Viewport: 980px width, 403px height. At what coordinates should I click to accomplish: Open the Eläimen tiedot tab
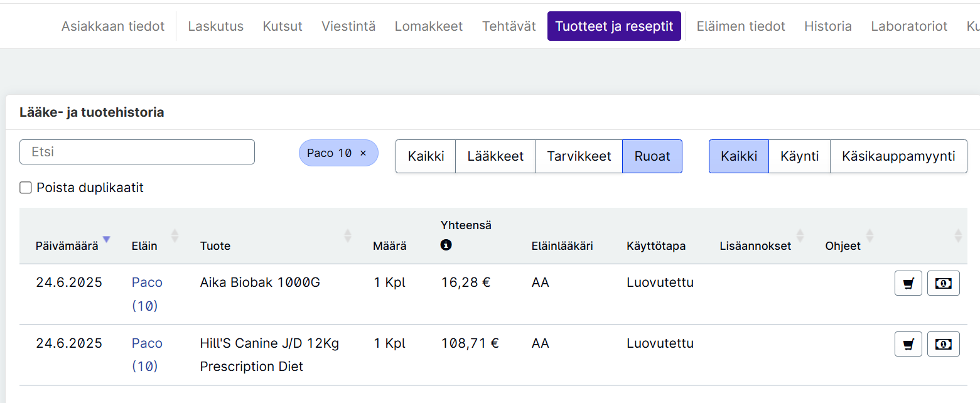pos(741,26)
